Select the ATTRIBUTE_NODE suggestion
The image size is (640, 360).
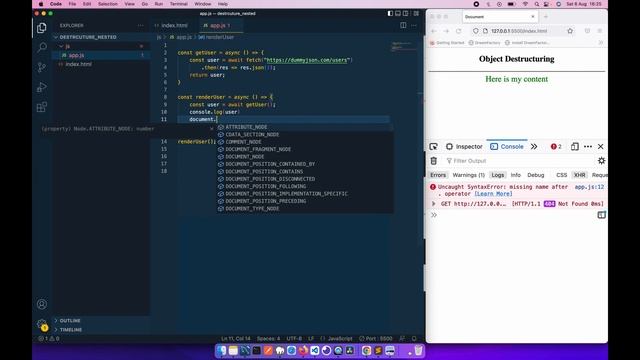(x=305, y=127)
